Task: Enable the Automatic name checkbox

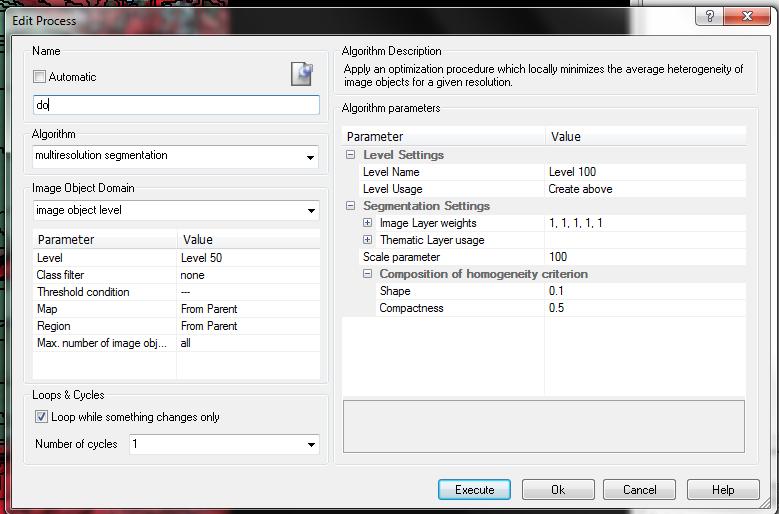Action: (39, 76)
